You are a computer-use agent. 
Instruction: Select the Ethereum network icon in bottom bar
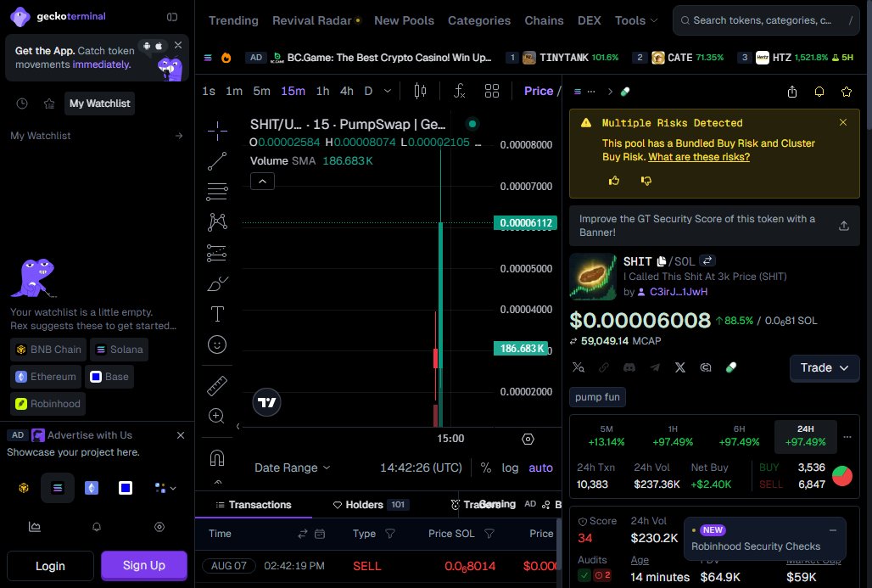click(92, 488)
